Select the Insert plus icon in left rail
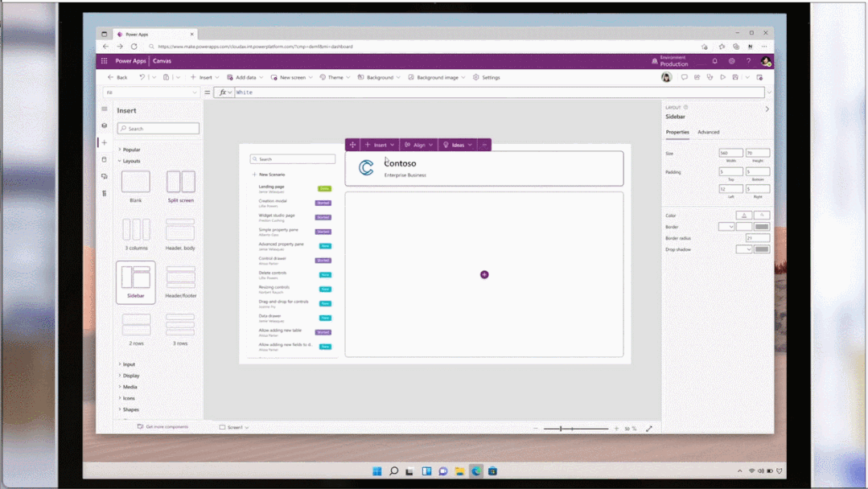868x489 pixels. coord(104,142)
